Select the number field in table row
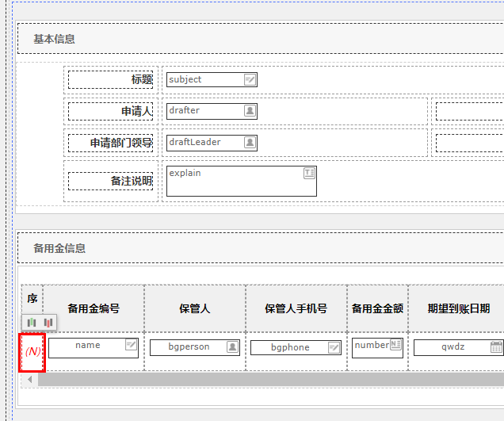This screenshot has height=421, width=504. tap(378, 348)
